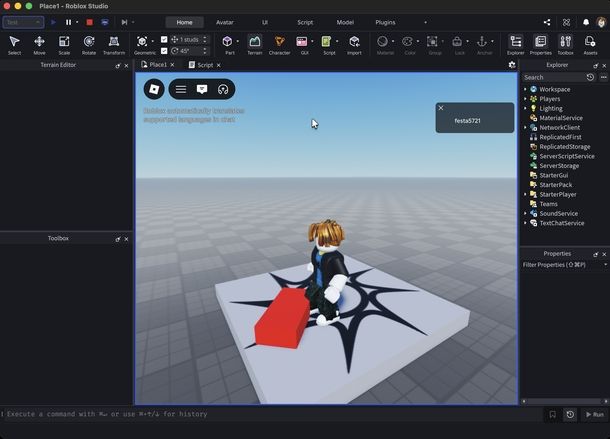Expand the TextChatService tree node
610x439 pixels.
click(x=525, y=223)
